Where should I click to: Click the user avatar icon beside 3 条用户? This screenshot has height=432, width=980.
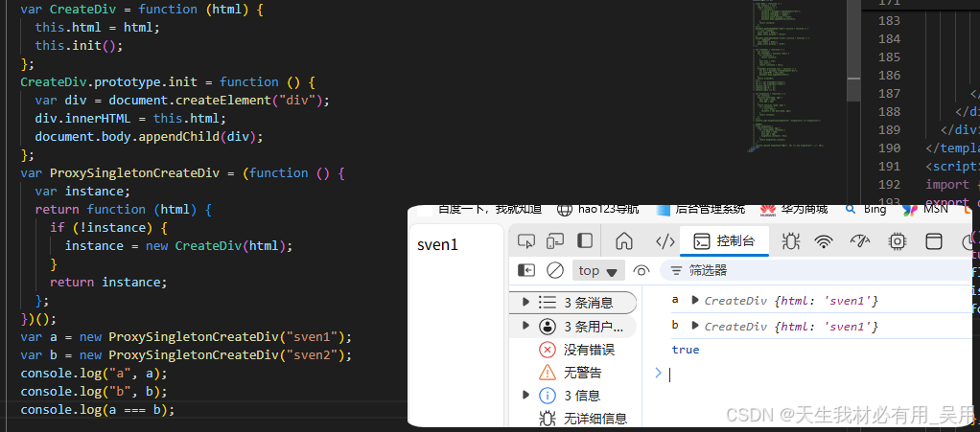[548, 326]
